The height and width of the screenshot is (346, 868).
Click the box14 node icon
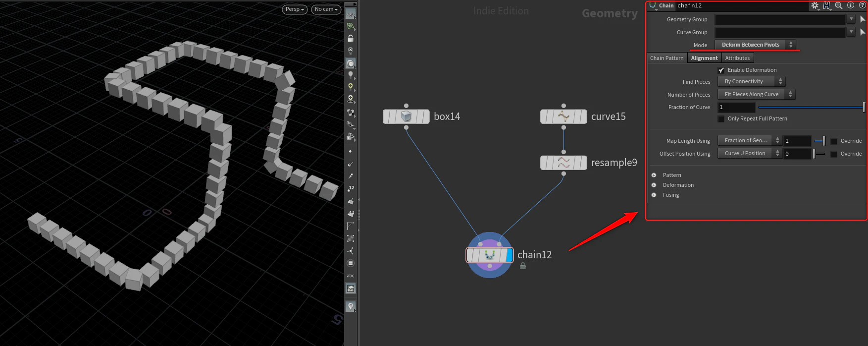click(406, 116)
